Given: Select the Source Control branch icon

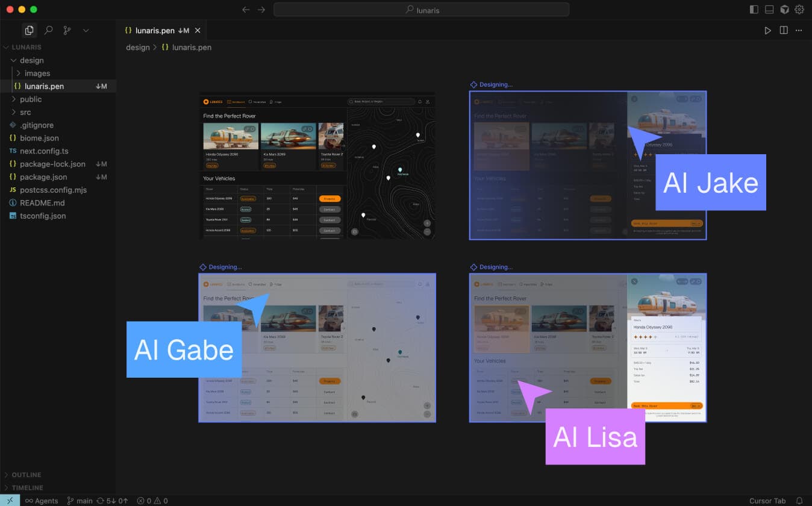Looking at the screenshot, I should click(67, 30).
